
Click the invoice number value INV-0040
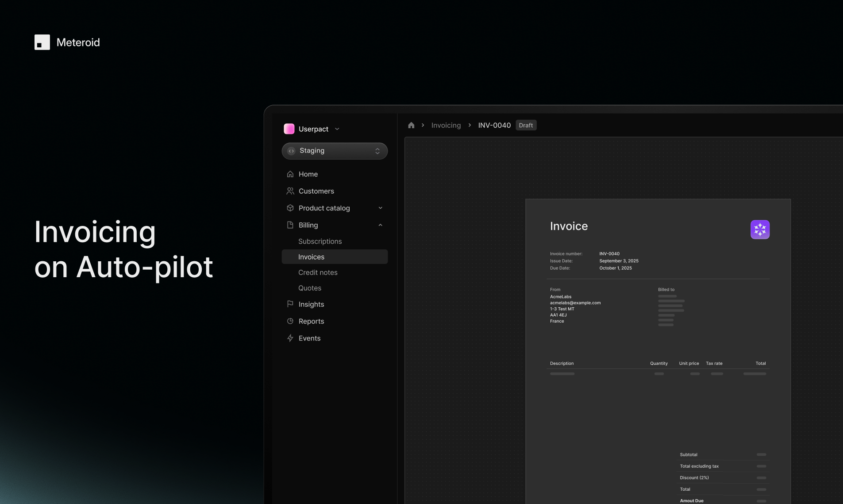(609, 254)
